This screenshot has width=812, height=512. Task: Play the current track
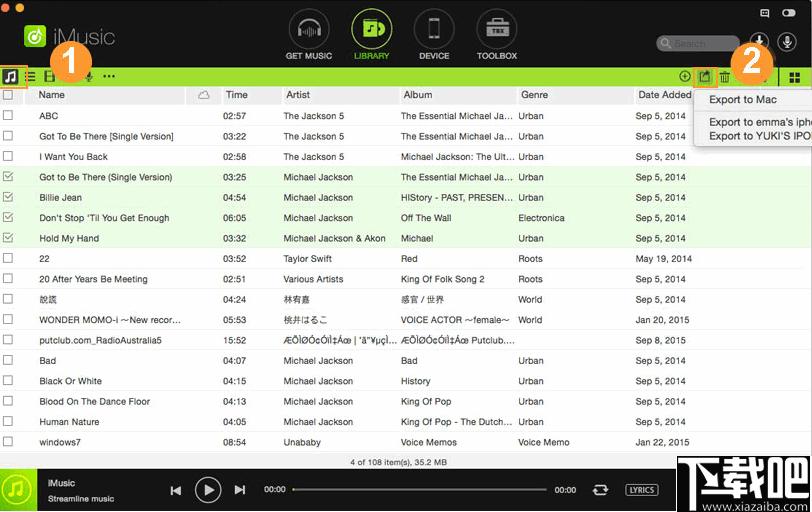coord(208,490)
